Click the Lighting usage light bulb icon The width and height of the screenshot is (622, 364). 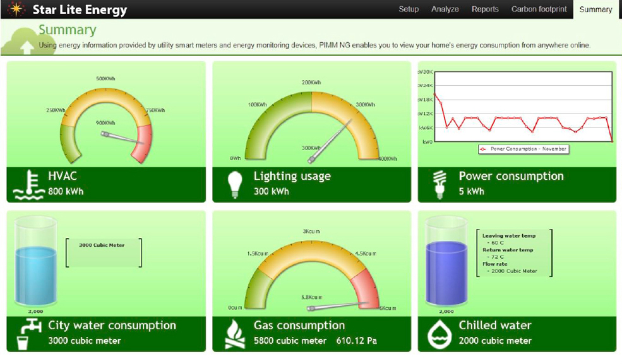(234, 184)
